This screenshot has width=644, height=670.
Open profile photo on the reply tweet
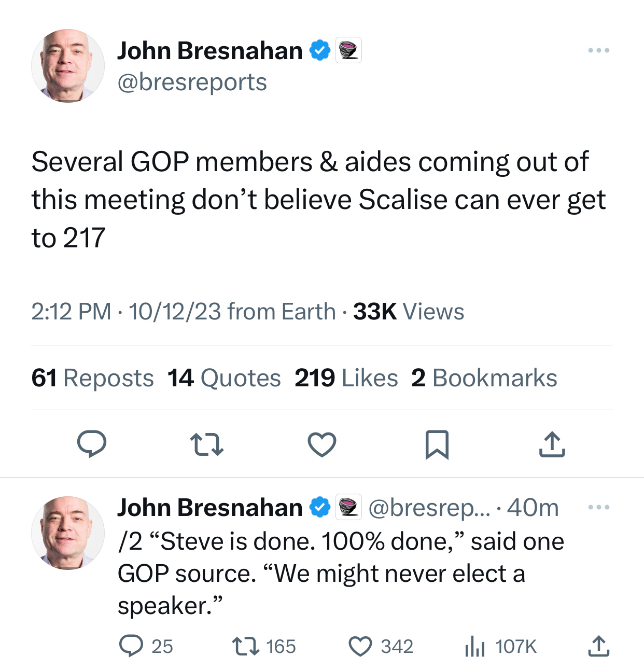[68, 533]
